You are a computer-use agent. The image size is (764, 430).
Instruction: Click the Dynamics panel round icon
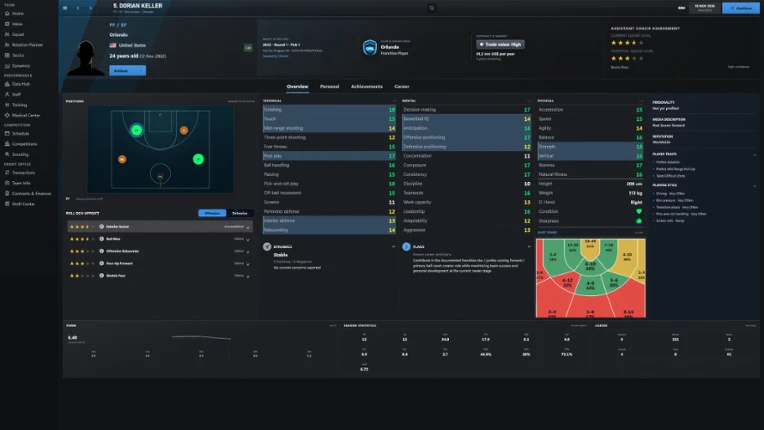pyautogui.click(x=267, y=247)
